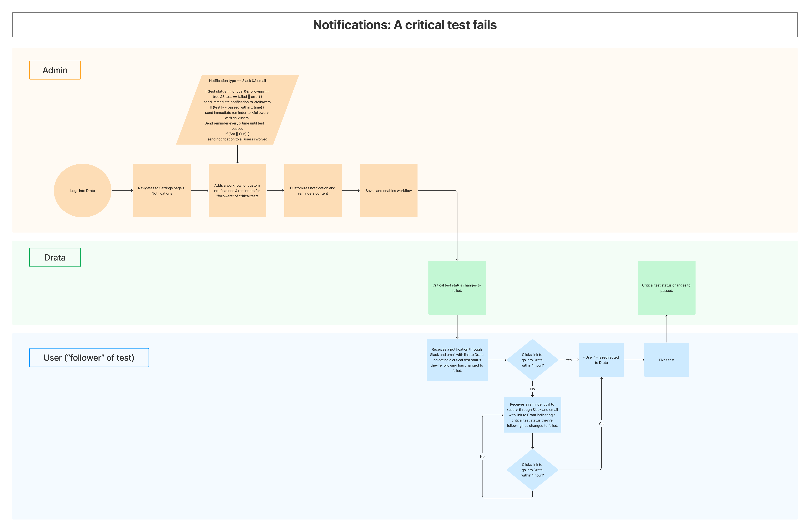Click the "No" label below the first decision diamond

tap(532, 389)
